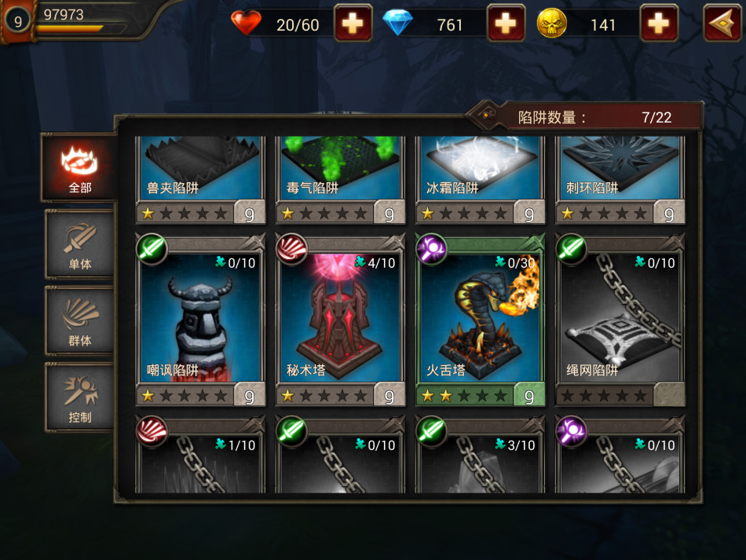746x560 pixels.
Task: Add diamonds with the plus button
Action: (506, 23)
